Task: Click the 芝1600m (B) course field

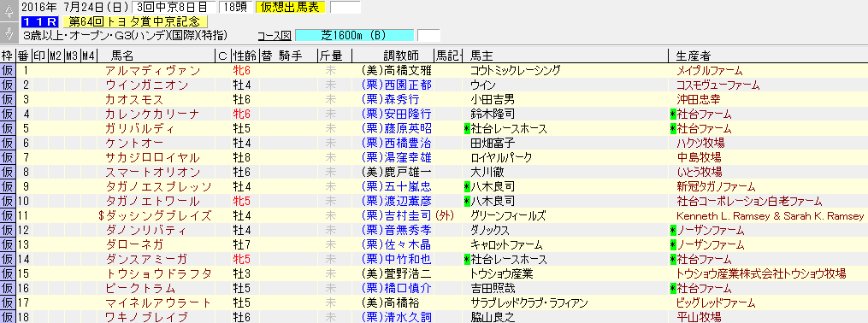Action: 354,36
